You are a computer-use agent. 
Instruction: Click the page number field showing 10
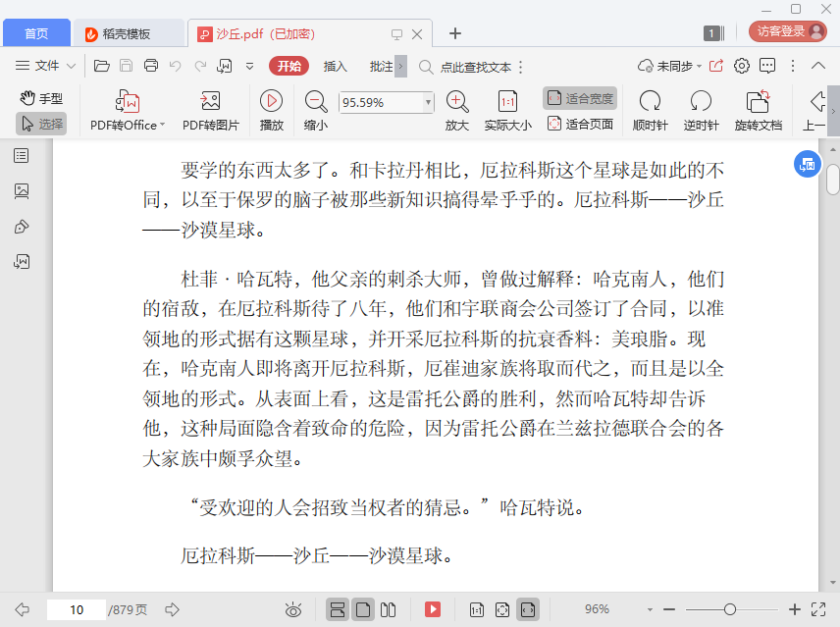[x=77, y=609]
